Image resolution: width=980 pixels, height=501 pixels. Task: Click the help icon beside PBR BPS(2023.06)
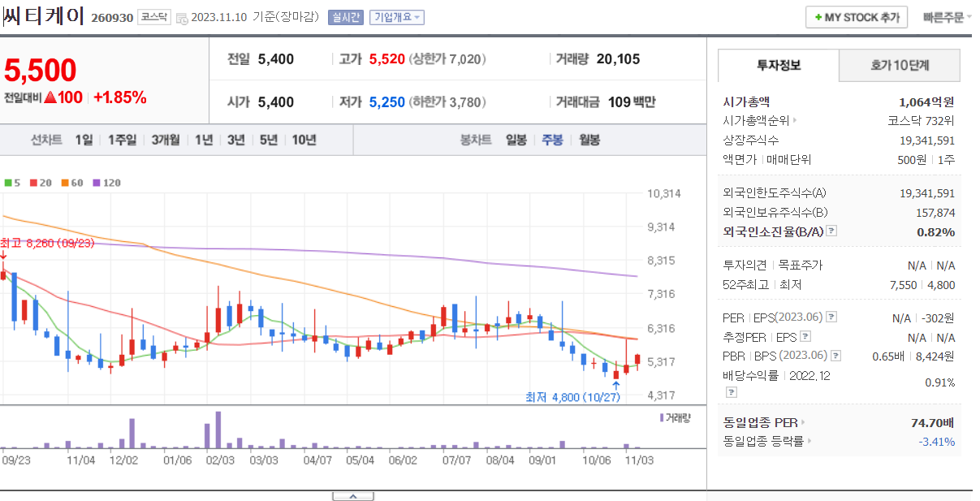835,356
